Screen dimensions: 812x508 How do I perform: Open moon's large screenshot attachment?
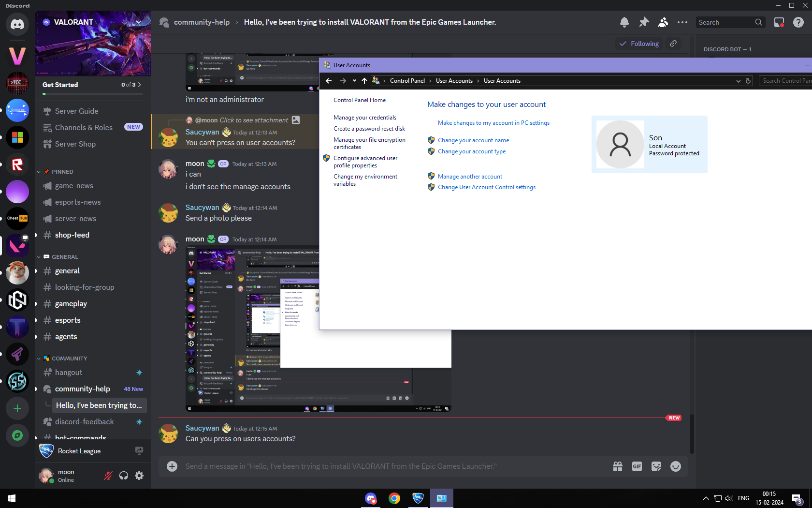tap(319, 329)
